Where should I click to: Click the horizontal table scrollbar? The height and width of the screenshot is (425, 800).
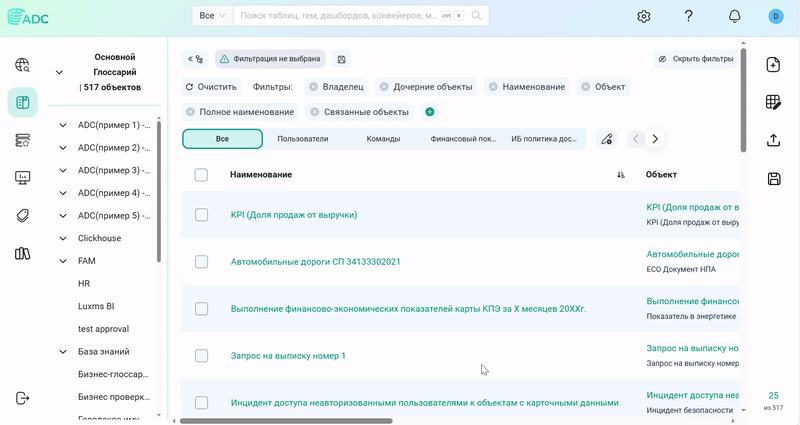click(x=286, y=421)
